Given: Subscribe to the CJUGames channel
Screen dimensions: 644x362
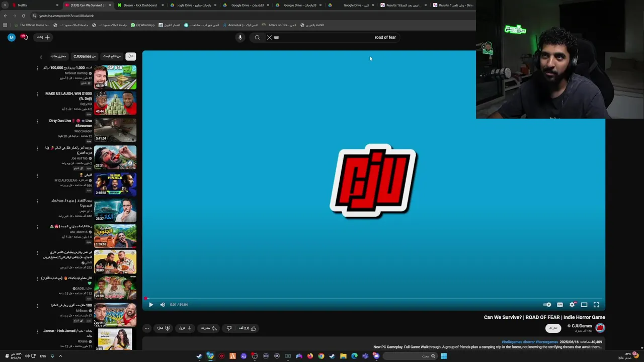Looking at the screenshot, I should [553, 328].
